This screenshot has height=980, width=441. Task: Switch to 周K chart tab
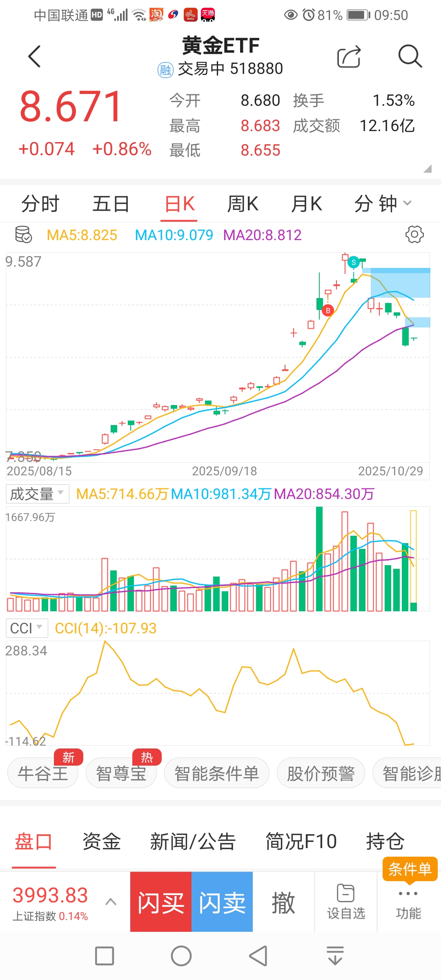[243, 203]
